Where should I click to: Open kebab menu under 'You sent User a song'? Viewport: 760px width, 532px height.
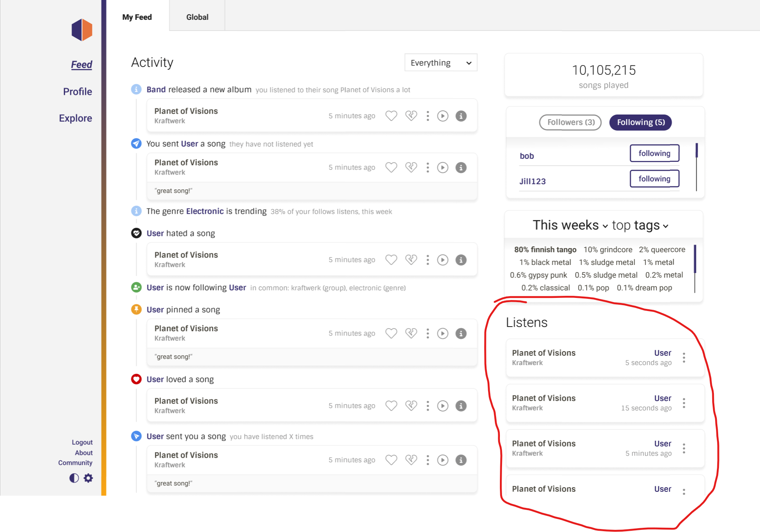tap(428, 167)
